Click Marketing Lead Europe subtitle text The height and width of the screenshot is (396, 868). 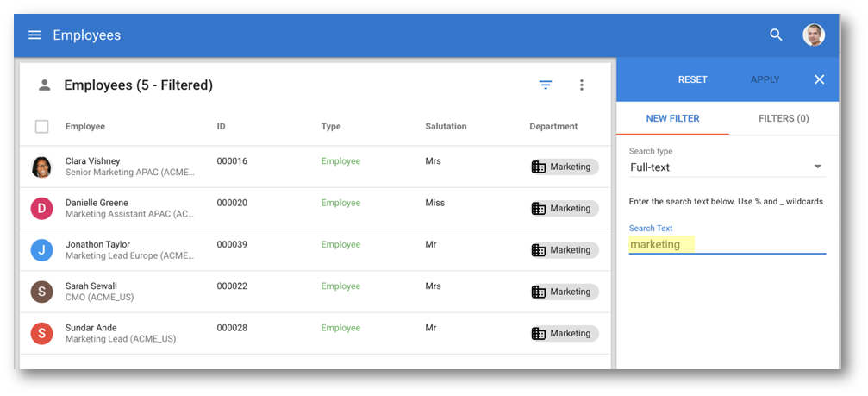click(130, 256)
